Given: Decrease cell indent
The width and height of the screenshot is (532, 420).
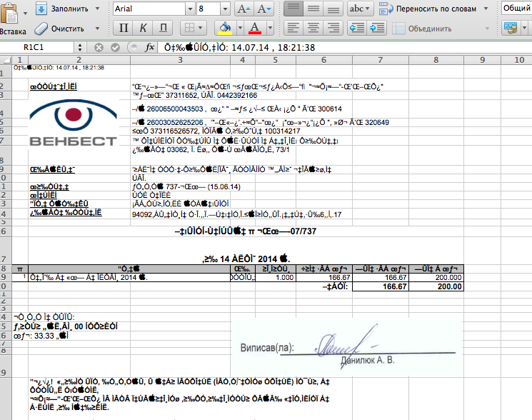Looking at the screenshot, I should click(357, 28).
